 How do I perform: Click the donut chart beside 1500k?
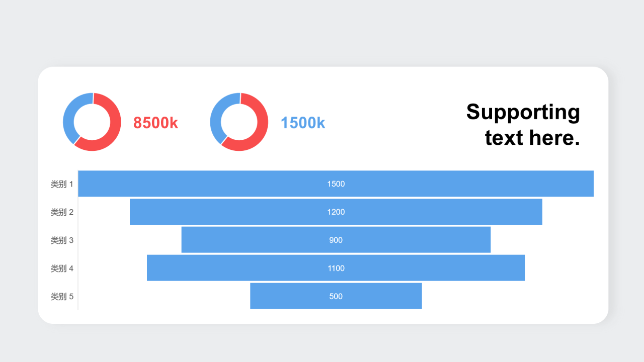[x=239, y=122]
